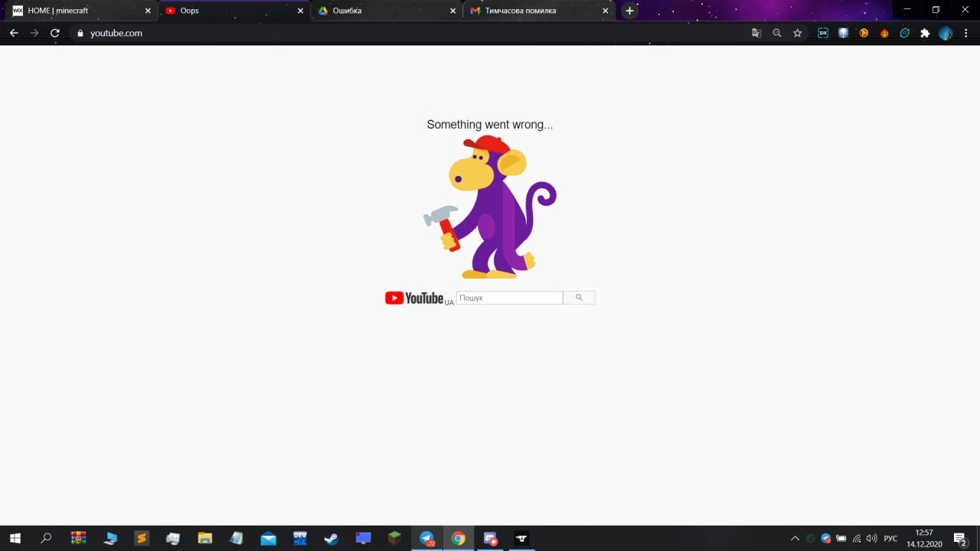Viewport: 980px width, 551px height.
Task: Open the Windows notification center
Action: (x=960, y=539)
